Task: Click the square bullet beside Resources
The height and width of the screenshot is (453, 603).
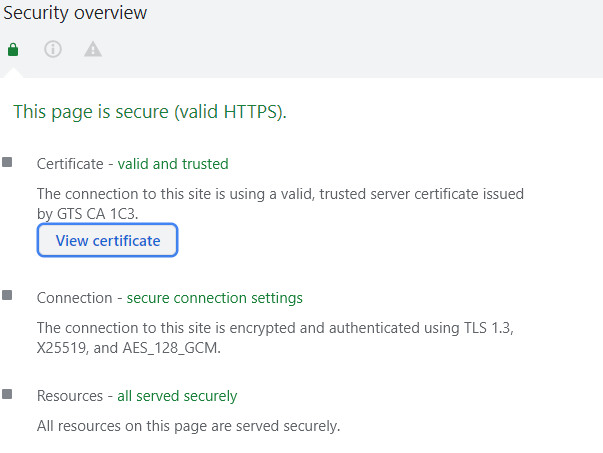Action: tap(8, 395)
